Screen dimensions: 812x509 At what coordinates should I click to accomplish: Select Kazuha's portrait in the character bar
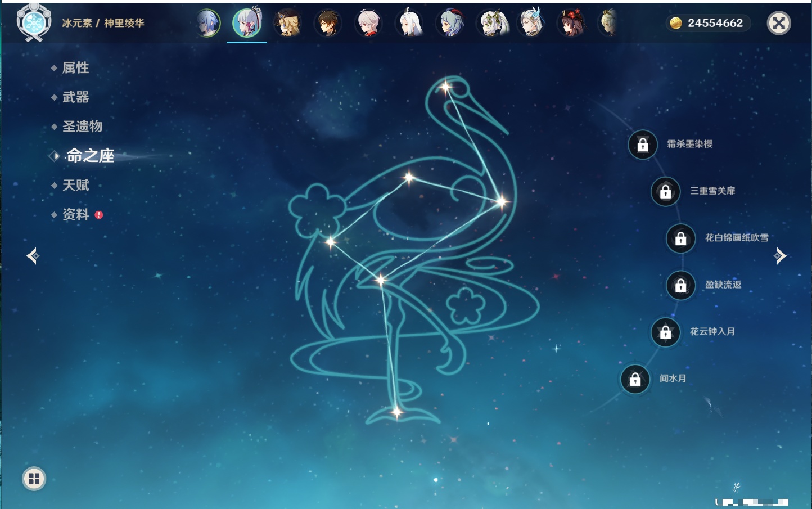click(368, 23)
